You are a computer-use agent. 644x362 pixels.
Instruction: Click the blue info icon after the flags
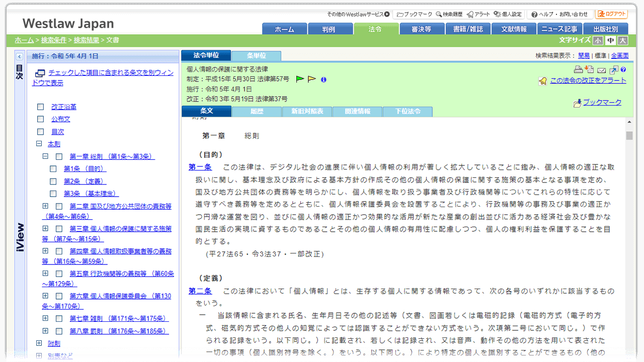point(324,79)
